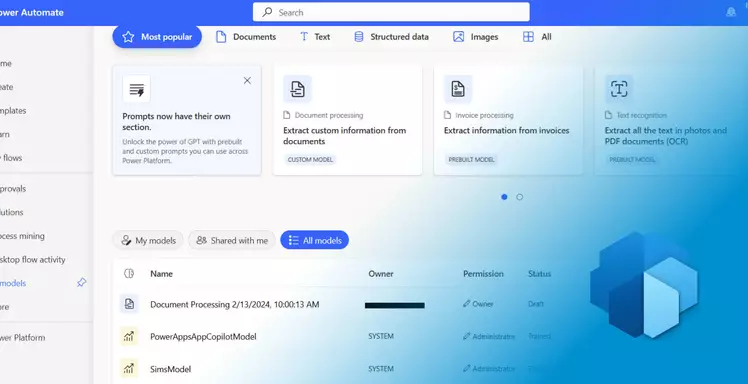Switch to the All category tab
This screenshot has height=384, width=748.
[537, 37]
